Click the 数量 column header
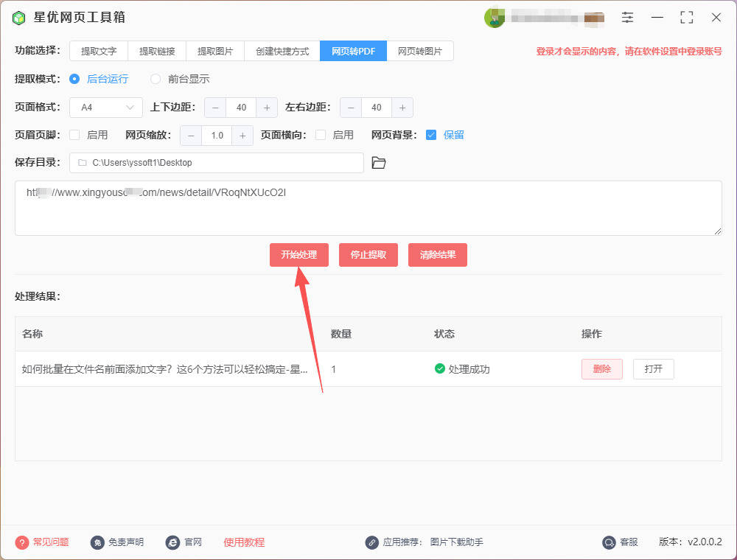 [x=341, y=334]
